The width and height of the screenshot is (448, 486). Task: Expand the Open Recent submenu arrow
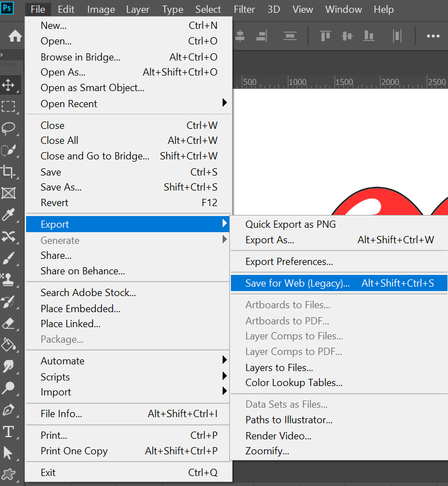tap(225, 103)
